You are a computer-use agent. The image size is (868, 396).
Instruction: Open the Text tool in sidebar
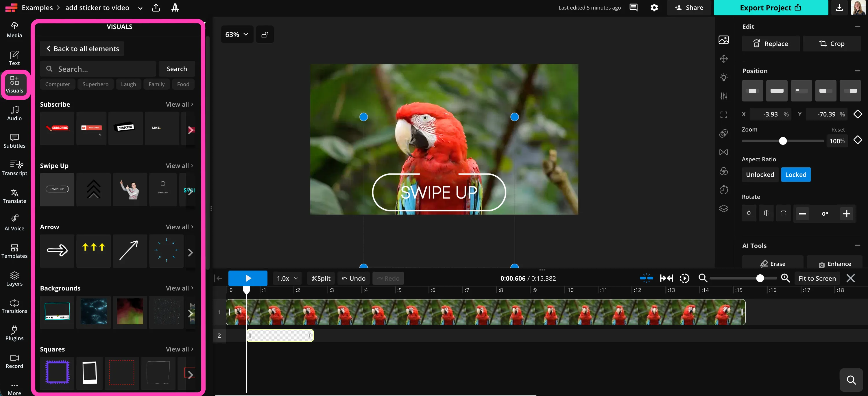point(14,58)
